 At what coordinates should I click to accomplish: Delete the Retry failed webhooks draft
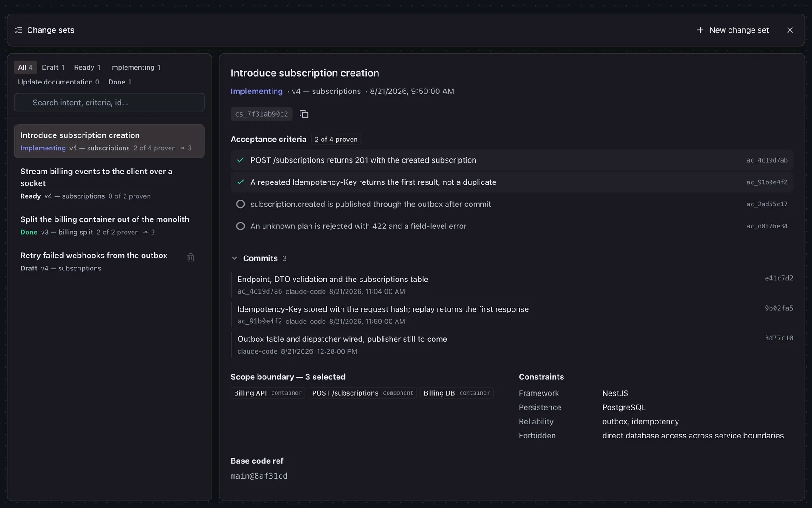[191, 257]
